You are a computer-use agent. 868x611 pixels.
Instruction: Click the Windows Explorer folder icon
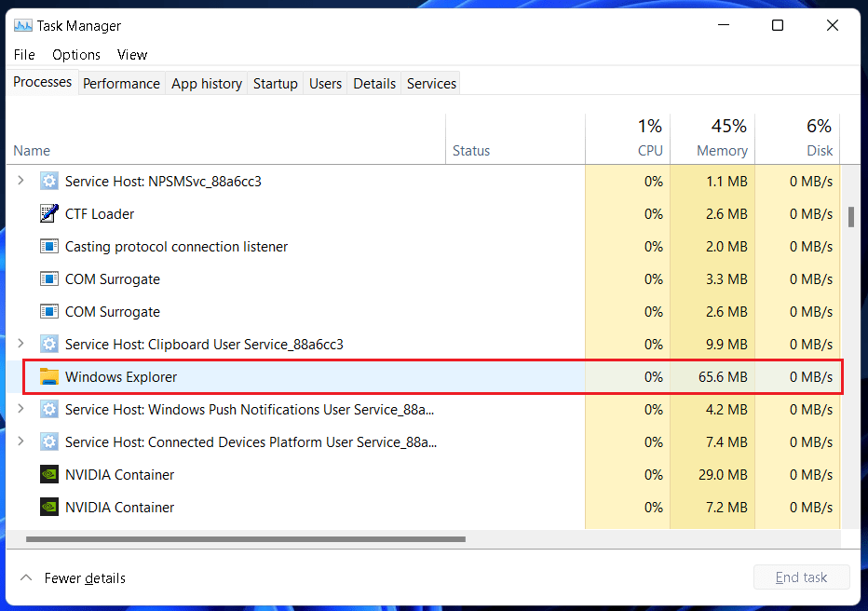click(49, 377)
